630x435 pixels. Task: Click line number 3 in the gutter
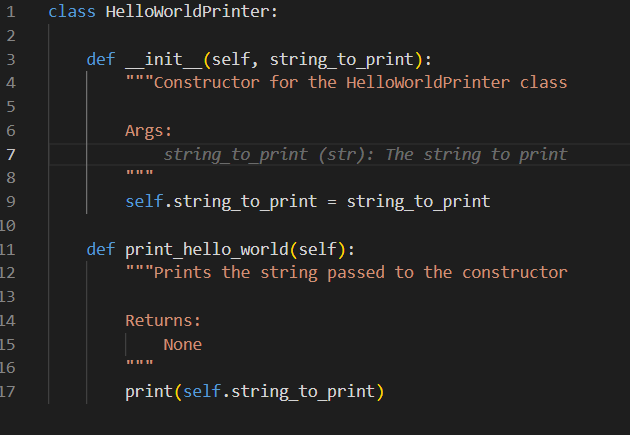(x=10, y=59)
